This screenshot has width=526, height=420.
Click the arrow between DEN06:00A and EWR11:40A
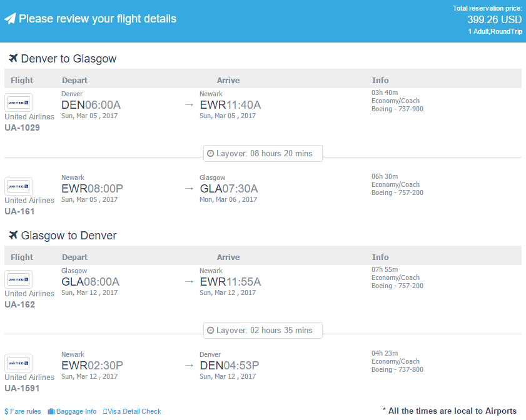point(190,105)
